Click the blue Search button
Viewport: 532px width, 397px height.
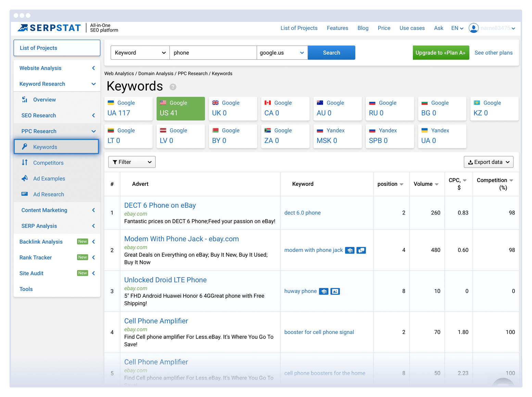331,53
